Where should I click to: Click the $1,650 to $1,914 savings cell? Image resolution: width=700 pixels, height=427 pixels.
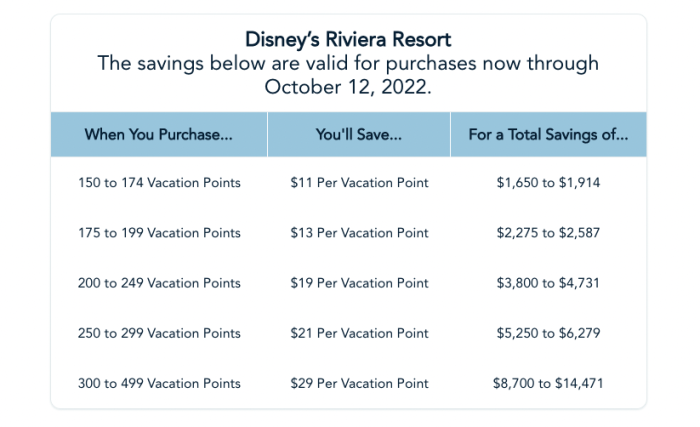(x=548, y=183)
